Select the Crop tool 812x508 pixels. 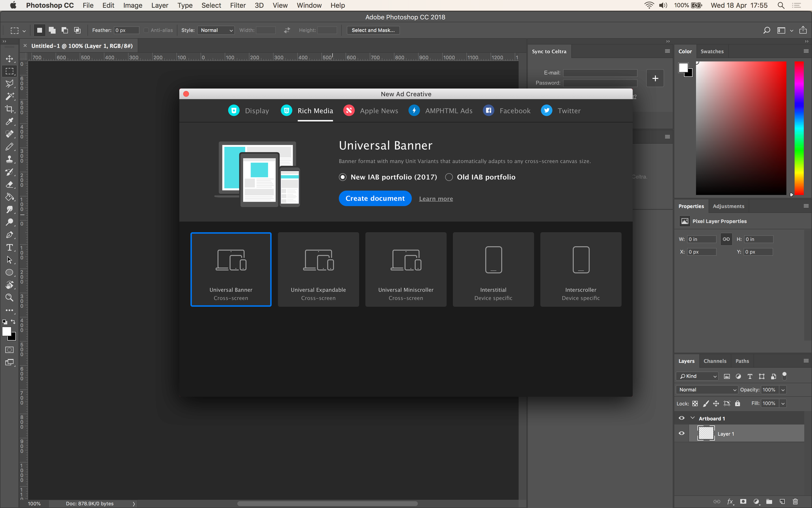click(9, 109)
